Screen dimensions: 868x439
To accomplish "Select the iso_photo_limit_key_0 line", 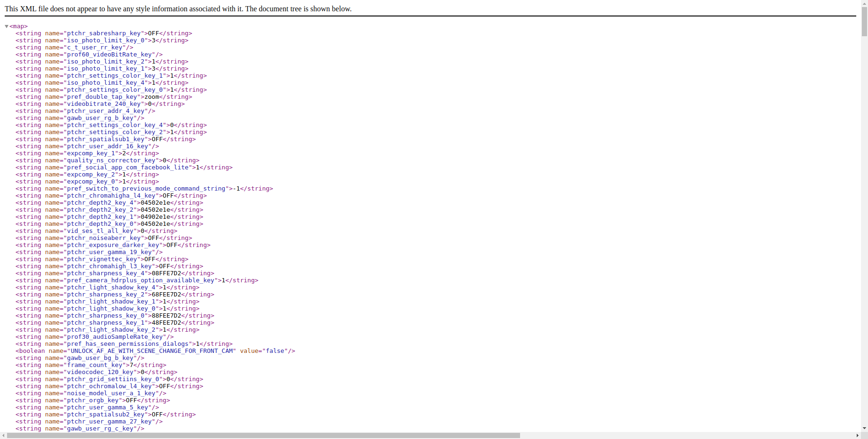I will click(x=102, y=40).
